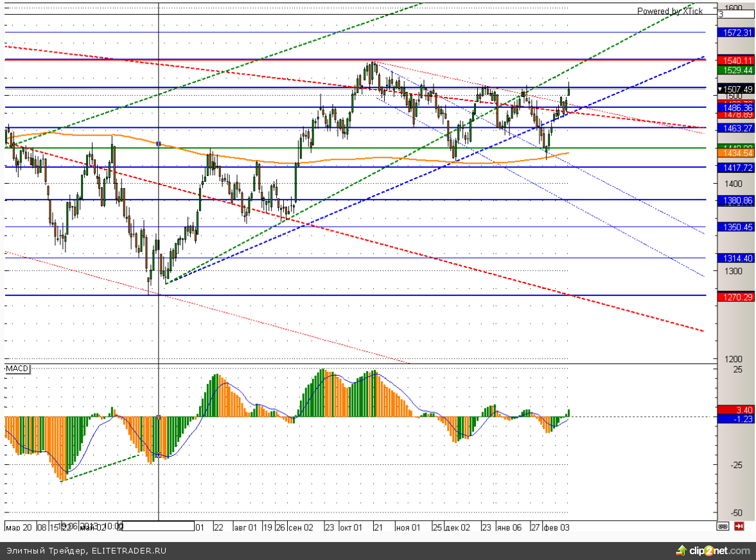The image size is (756, 560).
Task: Click the current price label 1507.49
Action: (x=735, y=89)
